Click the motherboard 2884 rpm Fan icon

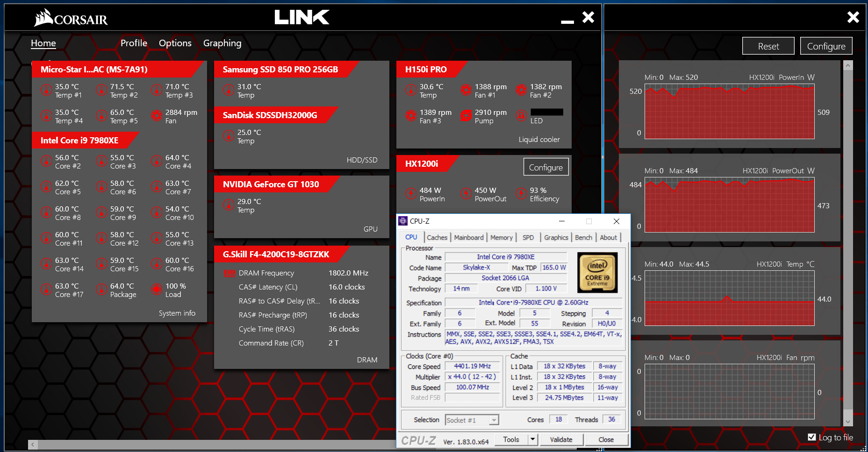157,115
